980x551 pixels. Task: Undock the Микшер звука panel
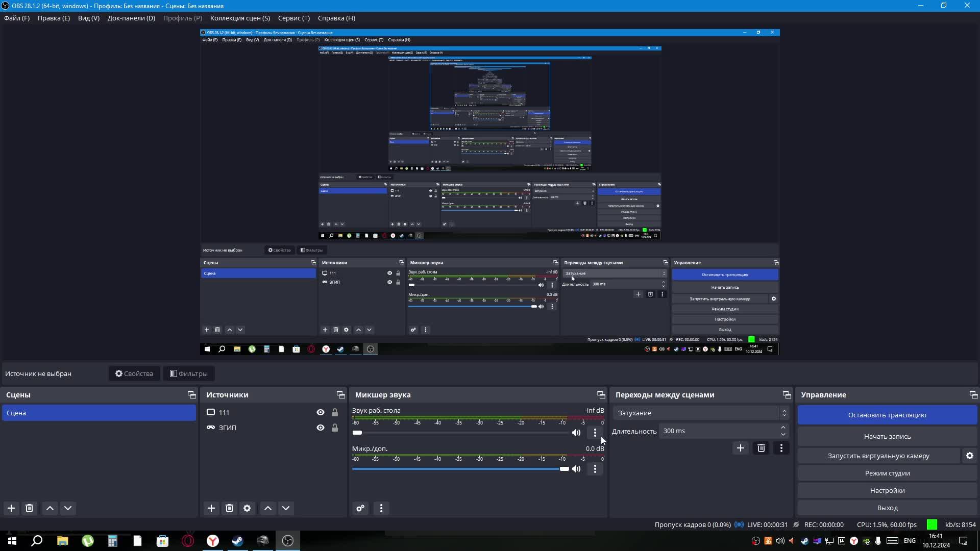coord(601,395)
